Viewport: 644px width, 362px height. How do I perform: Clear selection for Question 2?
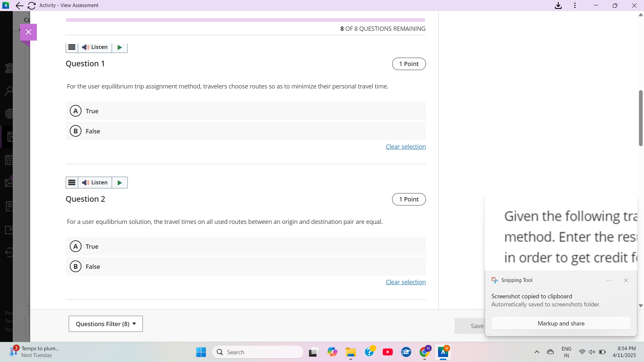pos(406,282)
